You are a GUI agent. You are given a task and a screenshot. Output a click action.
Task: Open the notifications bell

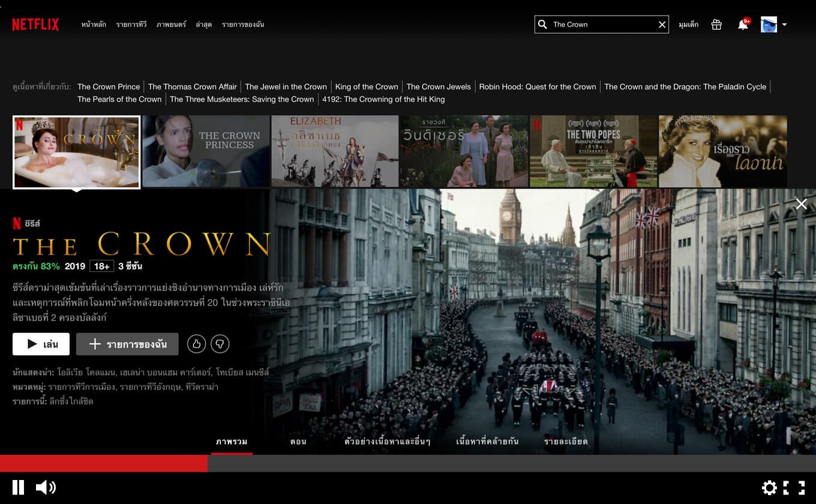click(743, 25)
